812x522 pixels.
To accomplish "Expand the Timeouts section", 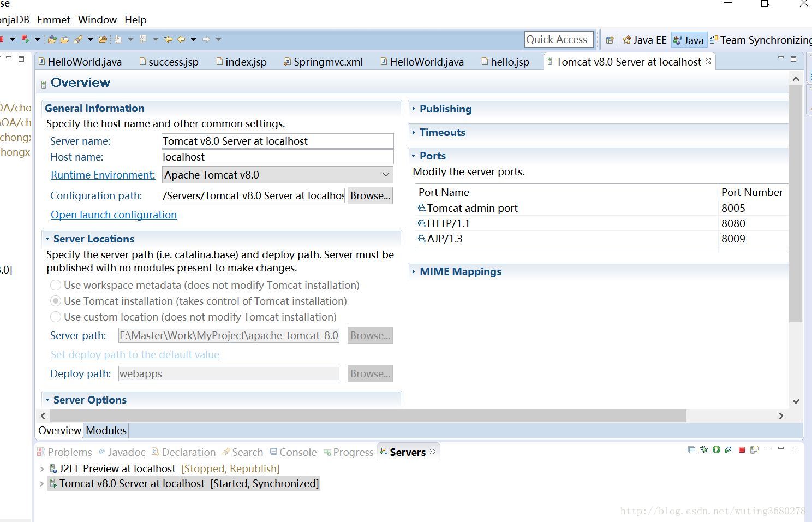I will click(414, 132).
